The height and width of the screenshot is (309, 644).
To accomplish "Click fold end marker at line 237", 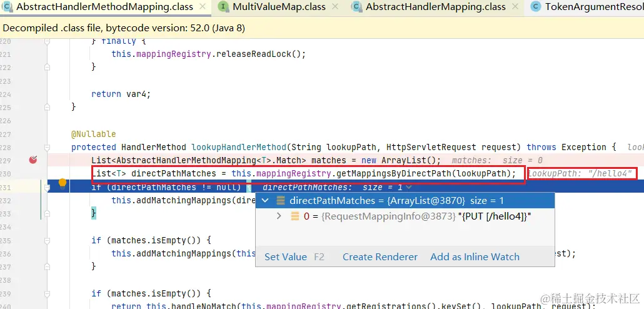I will tap(48, 266).
